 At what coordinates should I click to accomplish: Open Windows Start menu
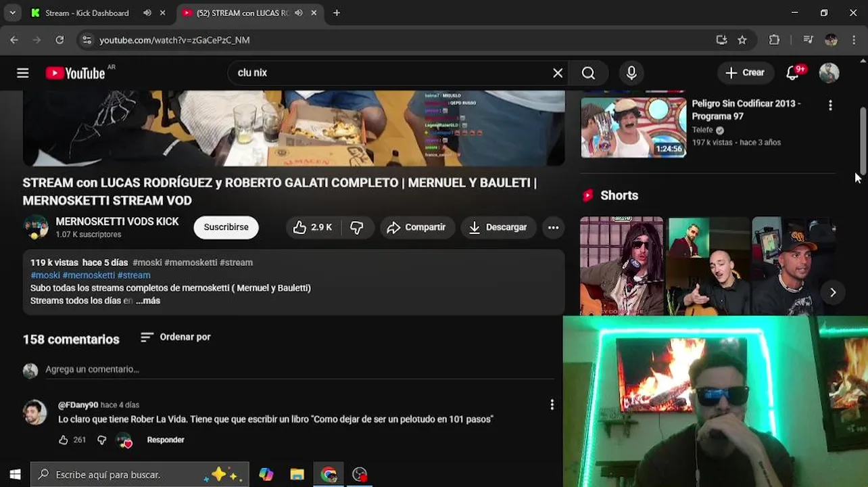[x=15, y=474]
